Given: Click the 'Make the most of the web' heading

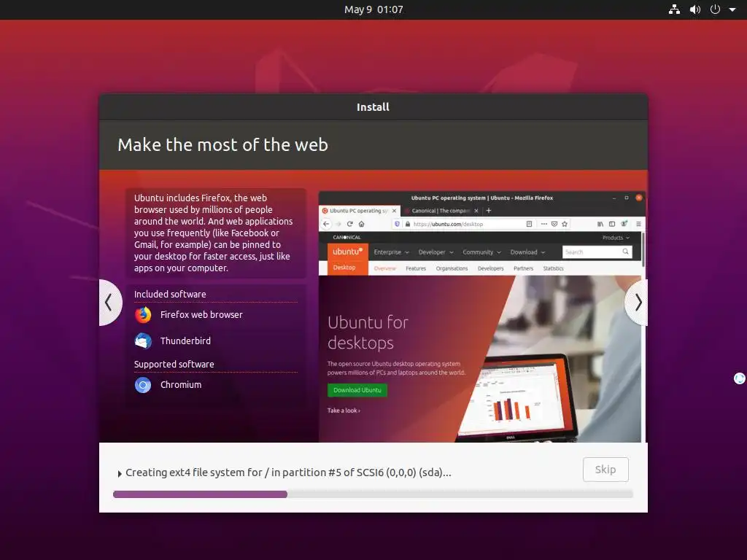Looking at the screenshot, I should (223, 145).
